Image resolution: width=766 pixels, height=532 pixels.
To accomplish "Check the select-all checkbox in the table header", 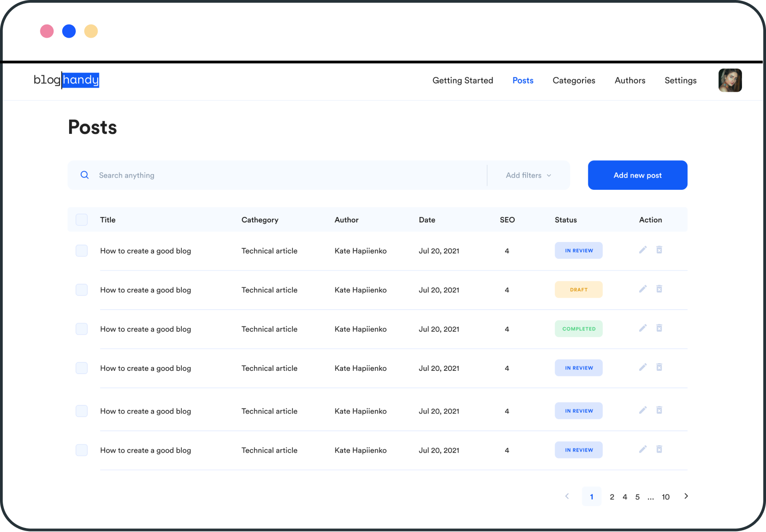I will (81, 219).
